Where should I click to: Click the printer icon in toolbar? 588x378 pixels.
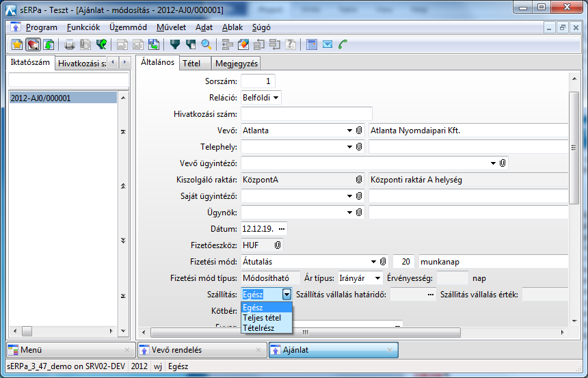69,44
